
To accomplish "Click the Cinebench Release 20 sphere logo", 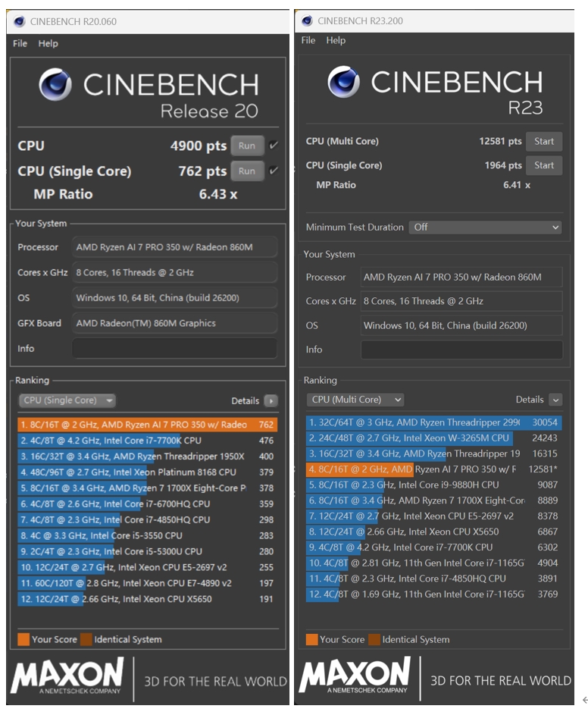I will [x=55, y=84].
